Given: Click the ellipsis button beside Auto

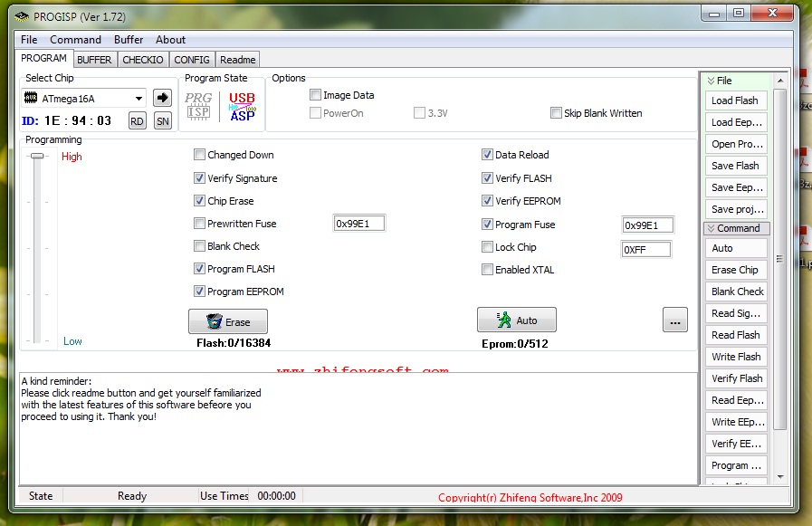Looking at the screenshot, I should 675,320.
